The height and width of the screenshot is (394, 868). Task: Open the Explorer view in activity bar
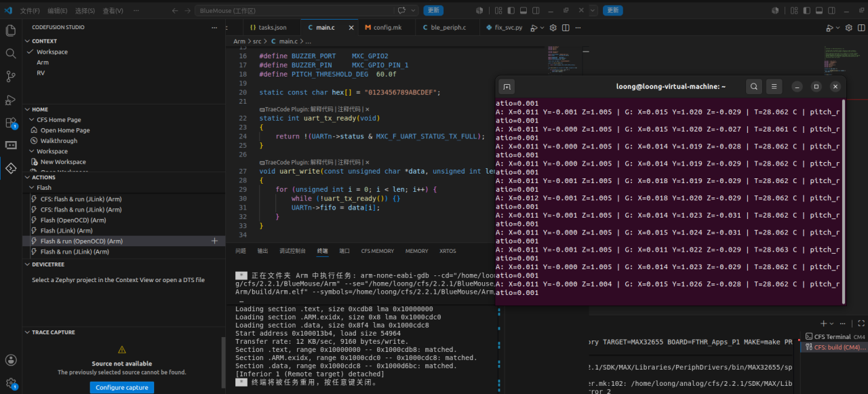tap(11, 31)
